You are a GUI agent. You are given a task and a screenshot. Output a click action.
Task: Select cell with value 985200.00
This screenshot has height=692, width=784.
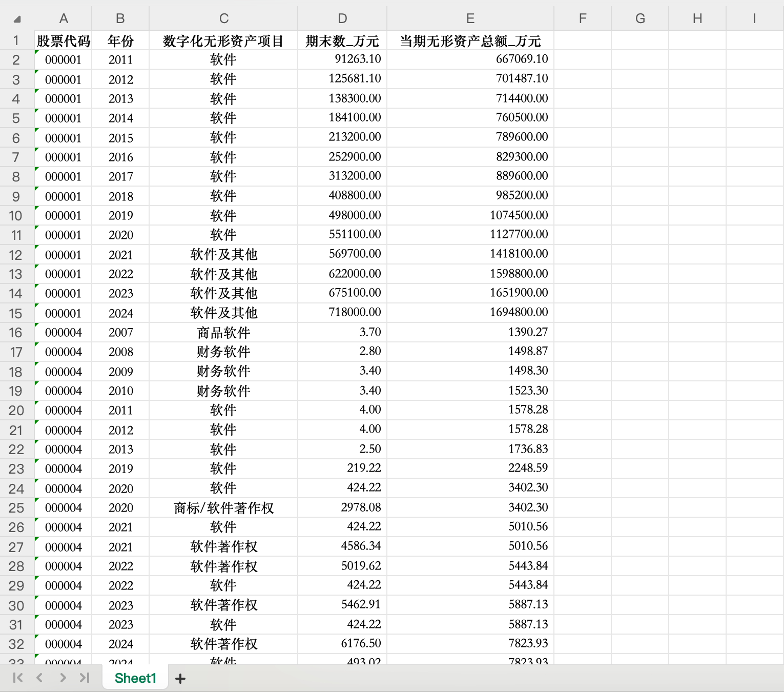point(470,196)
